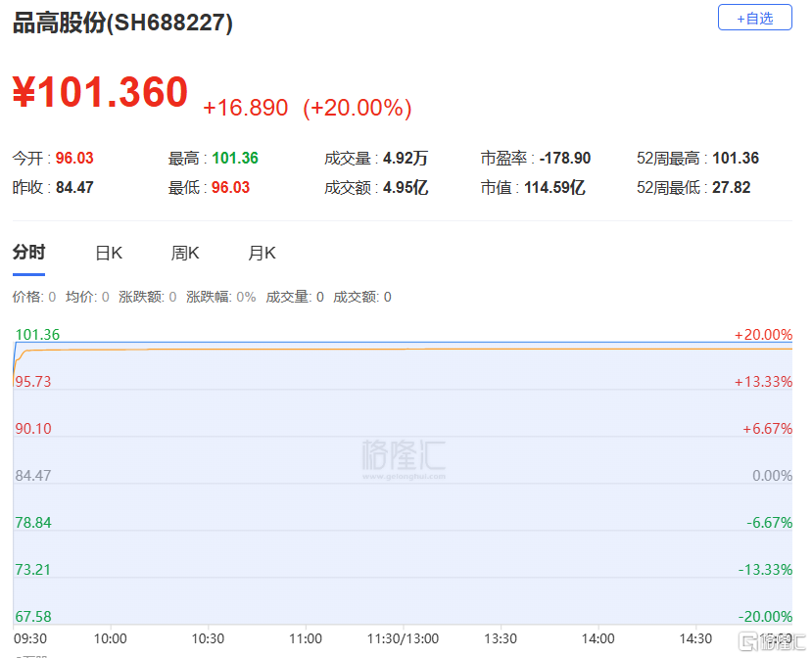This screenshot has height=658, width=812.
Task: Click the 10:00 time axis marker
Action: 110,638
